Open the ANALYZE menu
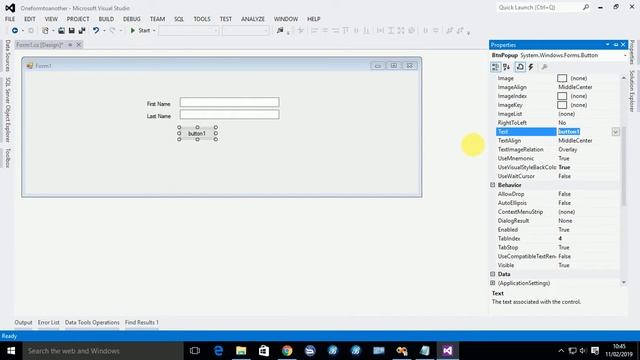Image resolution: width=640 pixels, height=360 pixels. (x=253, y=19)
